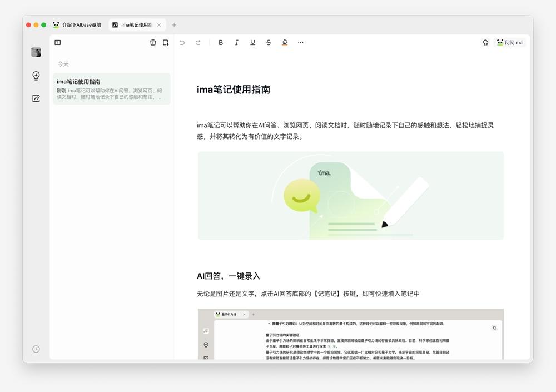
Task: Switch to the 介绍下AIbase基地 tab
Action: (77, 25)
